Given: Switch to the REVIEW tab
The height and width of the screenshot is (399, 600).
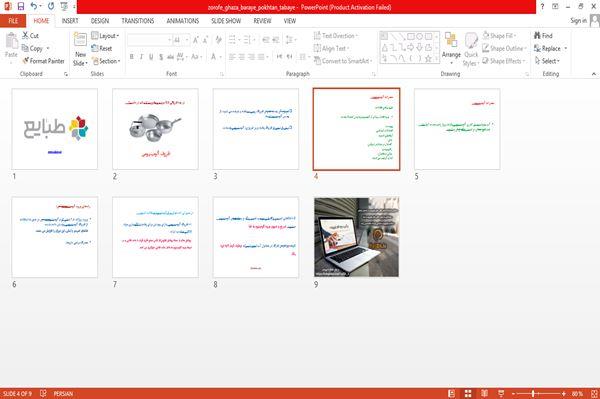Looking at the screenshot, I should [262, 21].
